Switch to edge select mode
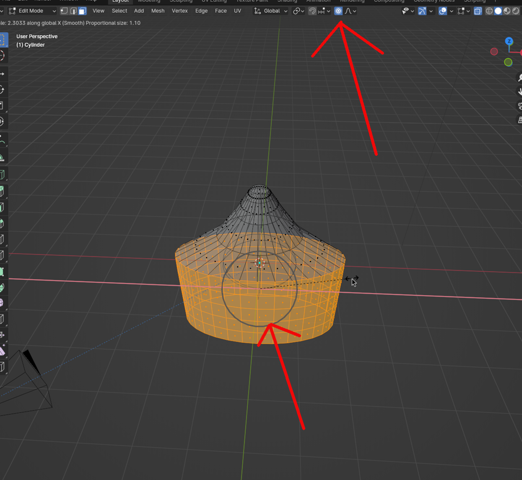This screenshot has width=522, height=480. [x=73, y=11]
